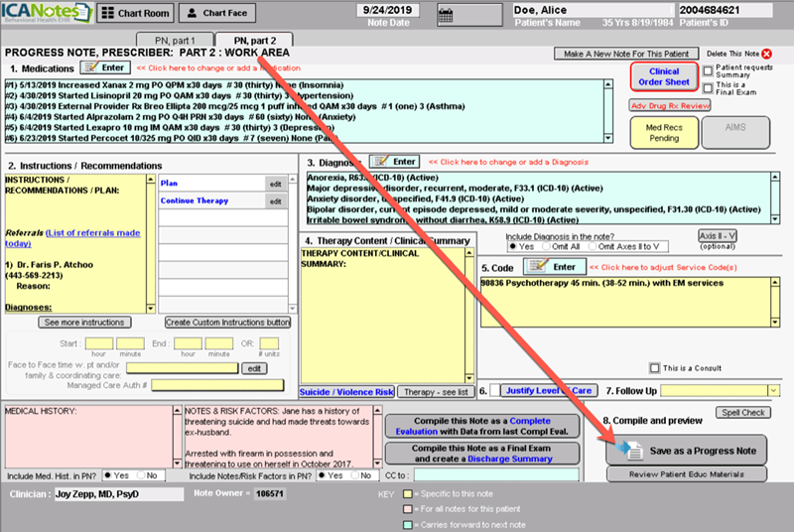Check the Patient requests Summary checkbox
Image resolution: width=794 pixels, height=532 pixels.
pos(707,70)
